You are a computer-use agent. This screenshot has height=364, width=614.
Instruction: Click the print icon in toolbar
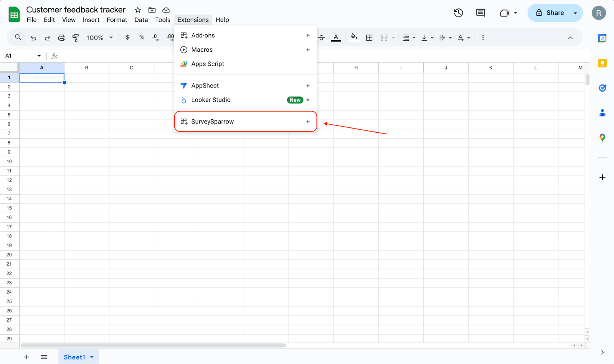pyautogui.click(x=61, y=38)
